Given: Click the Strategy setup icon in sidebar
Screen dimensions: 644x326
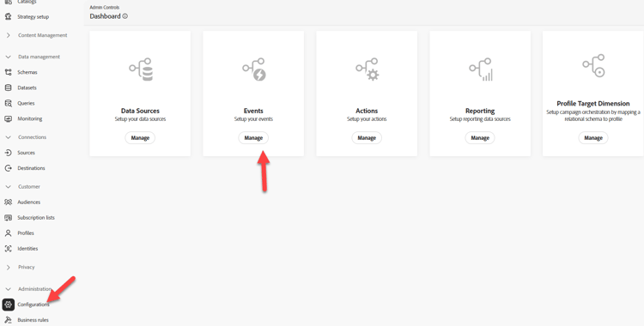Looking at the screenshot, I should point(8,16).
